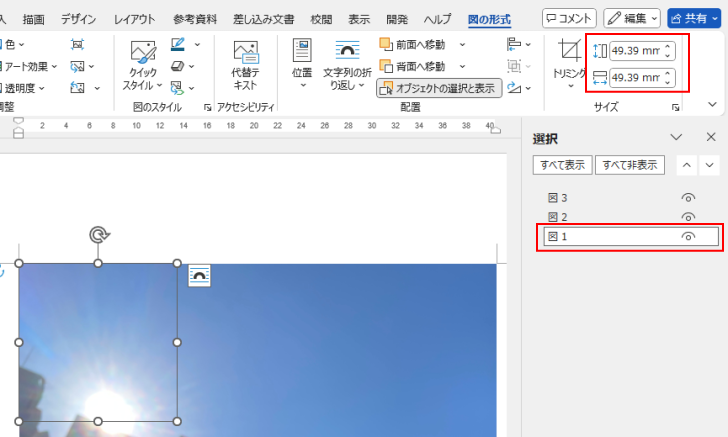728x437 pixels.
Task: Toggle Selection Pane (オブジェクトの選択と表示) button
Action: 439,88
